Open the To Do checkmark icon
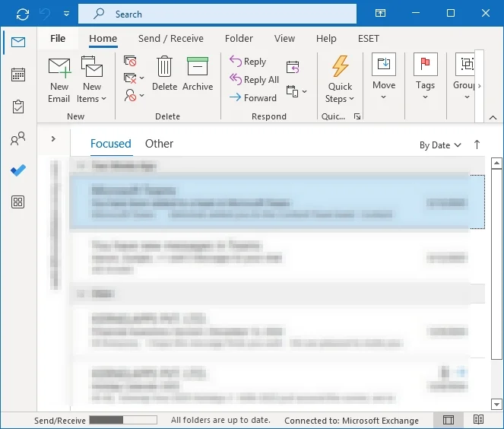The width and height of the screenshot is (504, 429). (x=18, y=170)
